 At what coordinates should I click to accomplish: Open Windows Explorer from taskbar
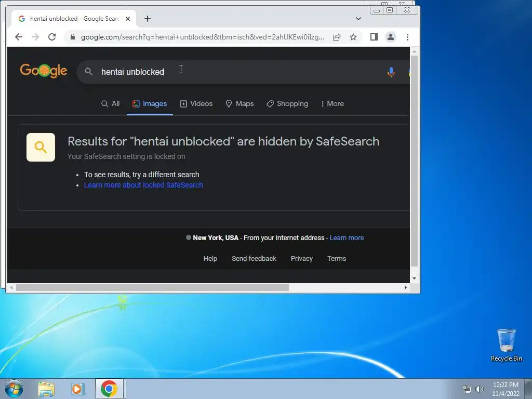click(46, 389)
